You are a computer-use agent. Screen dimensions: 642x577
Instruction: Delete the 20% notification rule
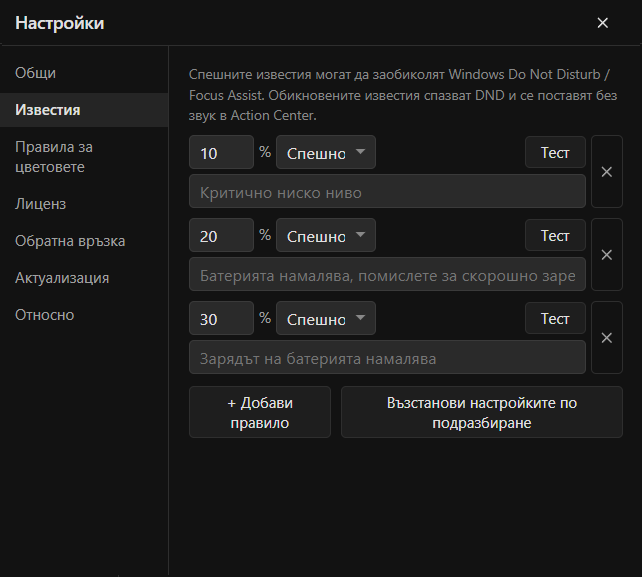(607, 255)
